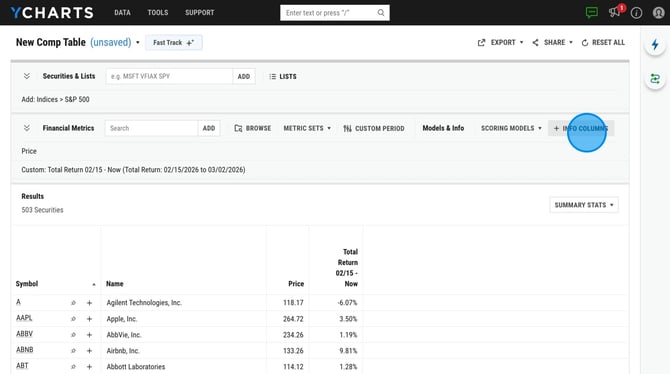Sort by Total Return 02/15 - Now header

(x=347, y=268)
